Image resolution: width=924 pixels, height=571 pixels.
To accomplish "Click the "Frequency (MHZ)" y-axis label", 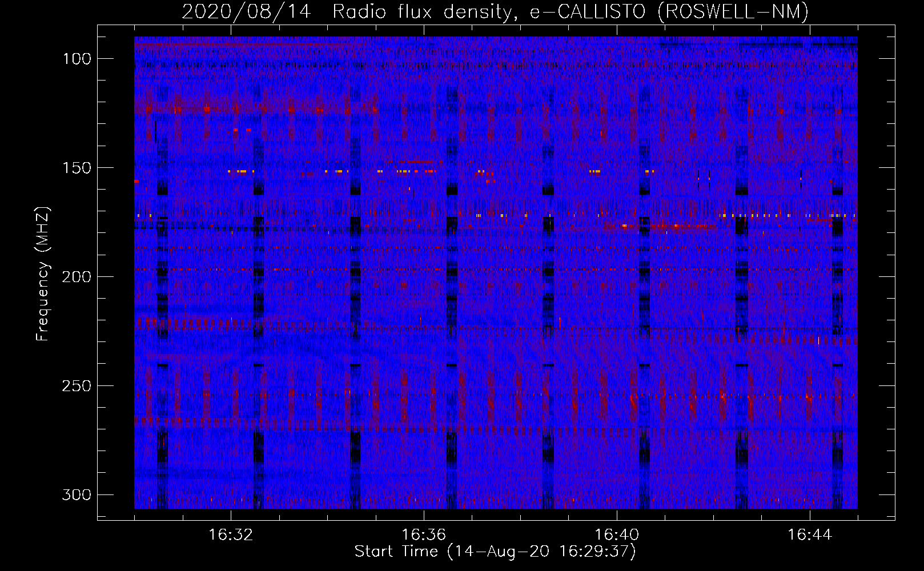I will (43, 274).
